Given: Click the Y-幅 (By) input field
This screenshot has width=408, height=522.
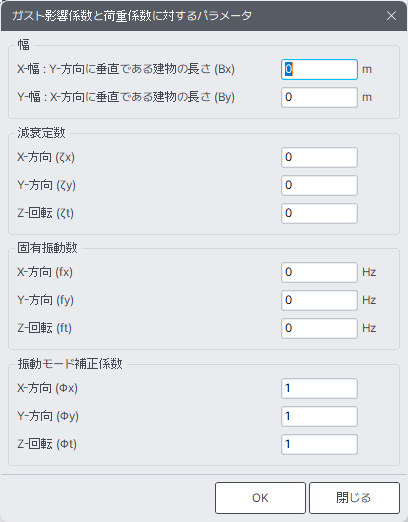Looking at the screenshot, I should [x=319, y=97].
